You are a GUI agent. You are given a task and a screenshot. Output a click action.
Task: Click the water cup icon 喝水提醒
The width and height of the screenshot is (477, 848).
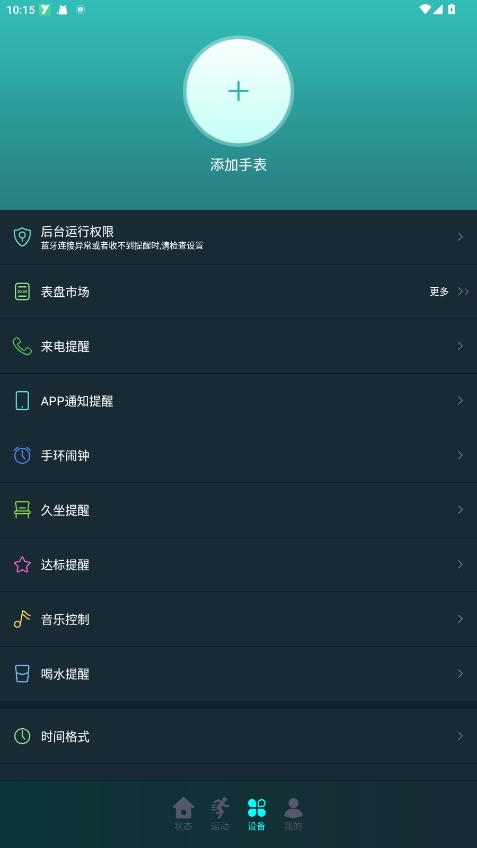[22, 674]
